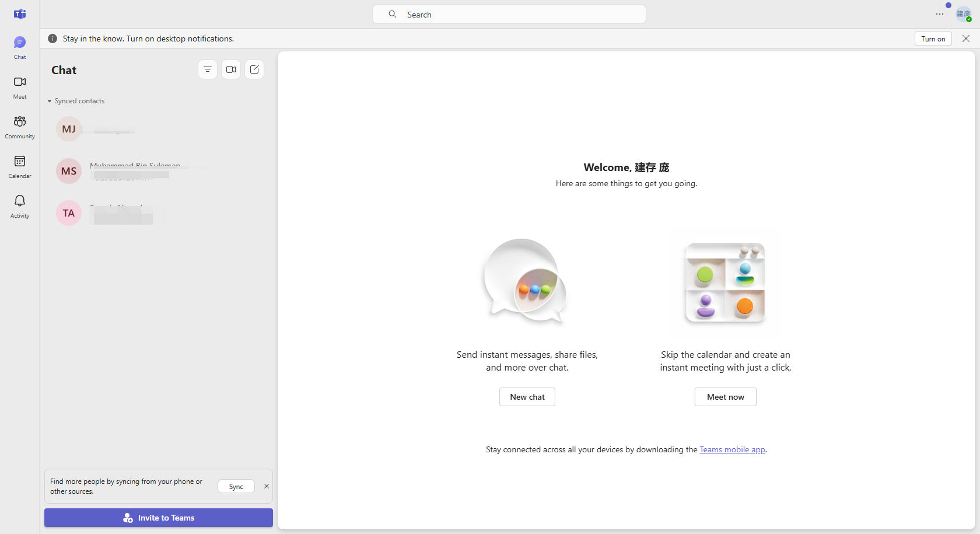Open the Community section
Image resolution: width=980 pixels, height=534 pixels.
click(19, 126)
